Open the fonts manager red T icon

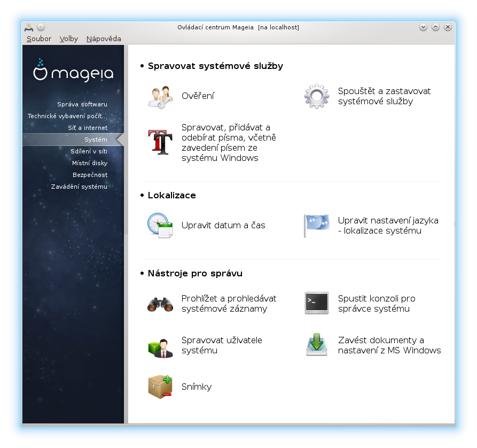pos(160,142)
